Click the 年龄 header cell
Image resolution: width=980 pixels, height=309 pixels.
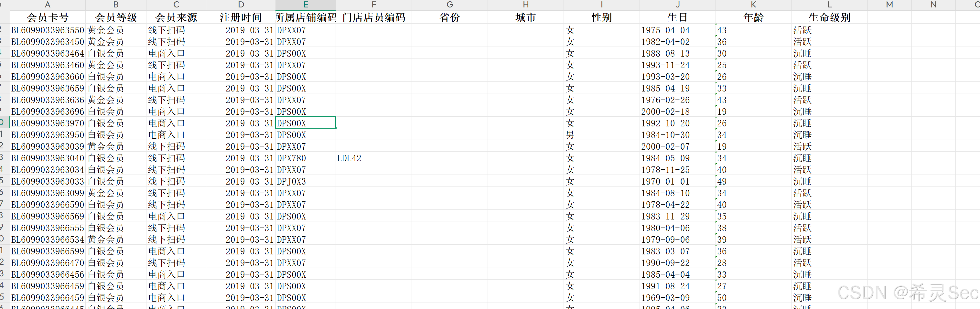753,17
